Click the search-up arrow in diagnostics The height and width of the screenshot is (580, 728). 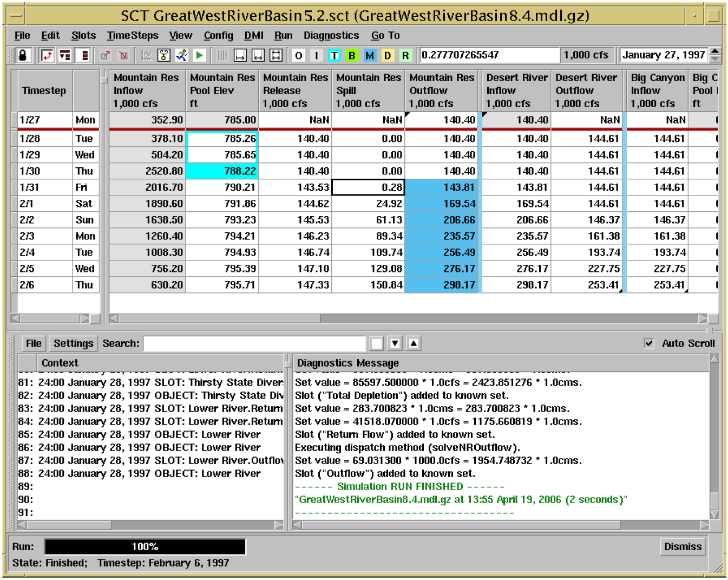coord(414,343)
